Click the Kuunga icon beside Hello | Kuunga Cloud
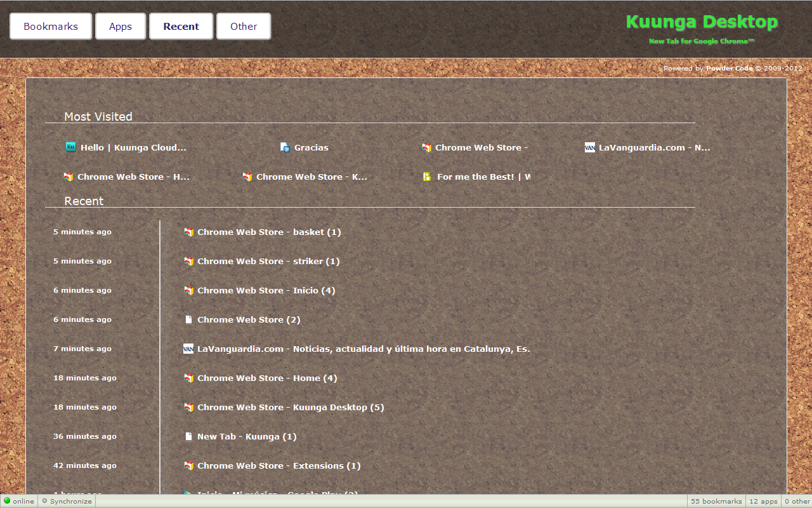 [71, 147]
